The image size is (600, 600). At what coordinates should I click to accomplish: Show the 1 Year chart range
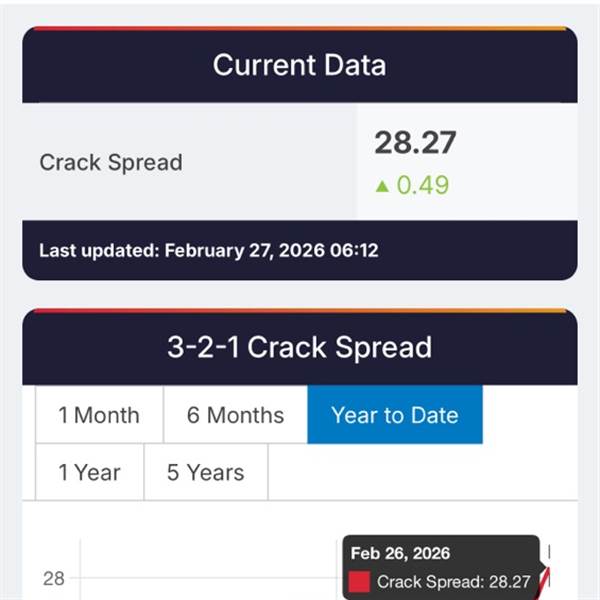click(90, 472)
